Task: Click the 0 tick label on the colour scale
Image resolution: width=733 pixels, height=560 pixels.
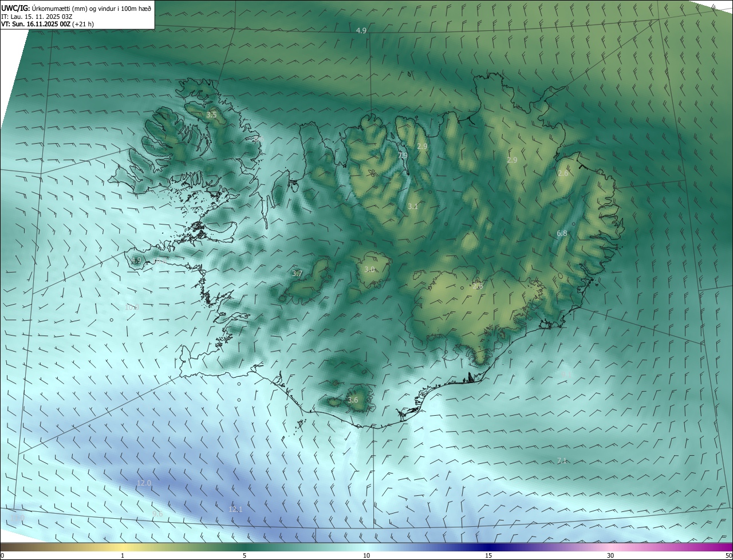Action: point(2,555)
